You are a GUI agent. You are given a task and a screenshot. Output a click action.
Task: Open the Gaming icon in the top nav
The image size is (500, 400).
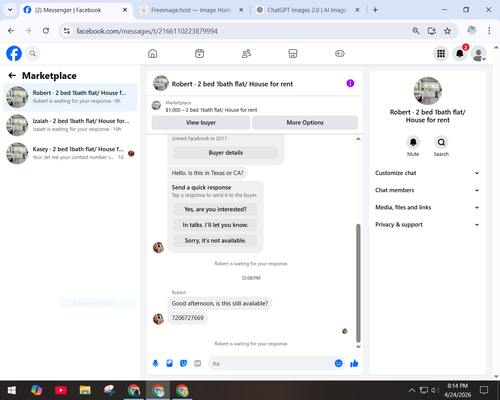[x=340, y=53]
